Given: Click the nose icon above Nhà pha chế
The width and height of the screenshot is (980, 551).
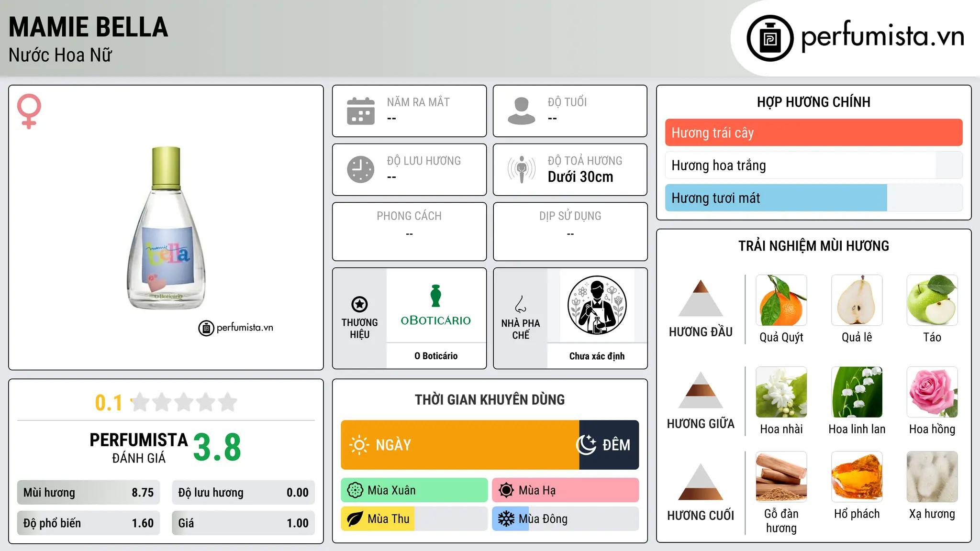Looking at the screenshot, I should pyautogui.click(x=521, y=304).
